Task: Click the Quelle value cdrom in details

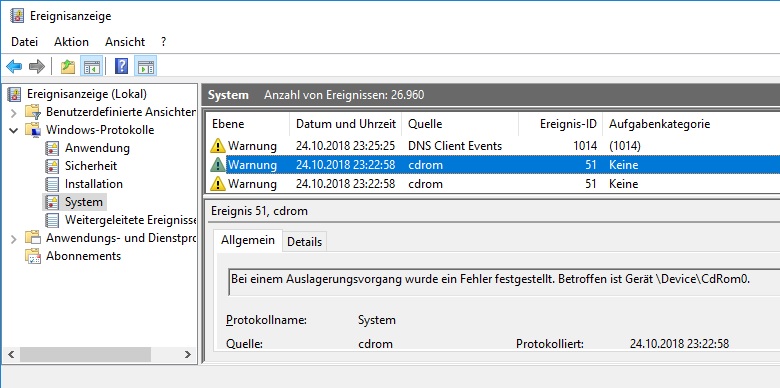Action: [x=375, y=344]
